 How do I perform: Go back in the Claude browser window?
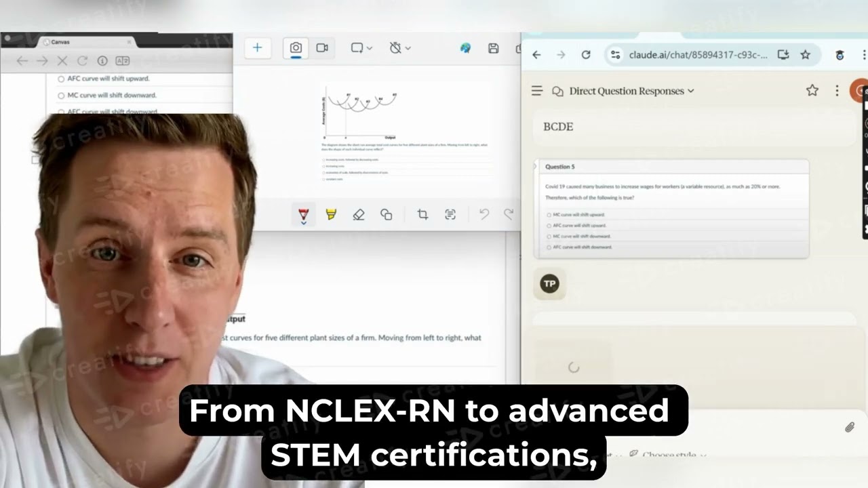[x=536, y=55]
